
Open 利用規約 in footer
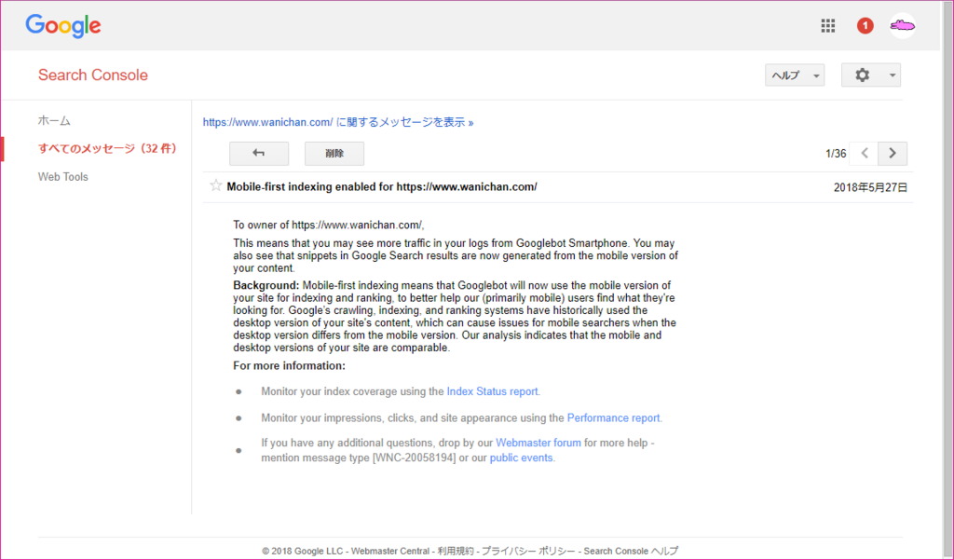pyautogui.click(x=455, y=551)
